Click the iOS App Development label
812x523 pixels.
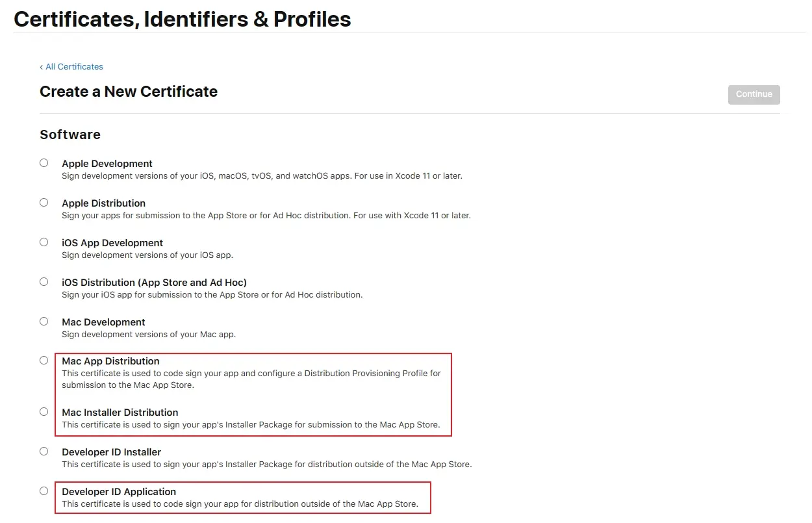[x=112, y=243]
